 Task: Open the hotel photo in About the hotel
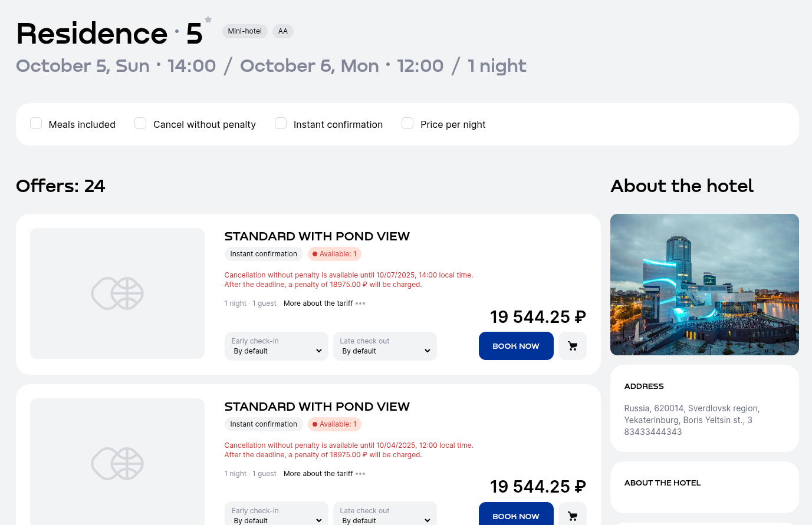coord(704,285)
